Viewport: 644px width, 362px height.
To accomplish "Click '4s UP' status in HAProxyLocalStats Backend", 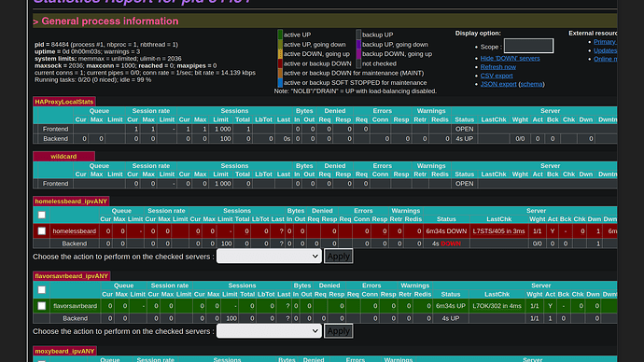I will pyautogui.click(x=464, y=139).
